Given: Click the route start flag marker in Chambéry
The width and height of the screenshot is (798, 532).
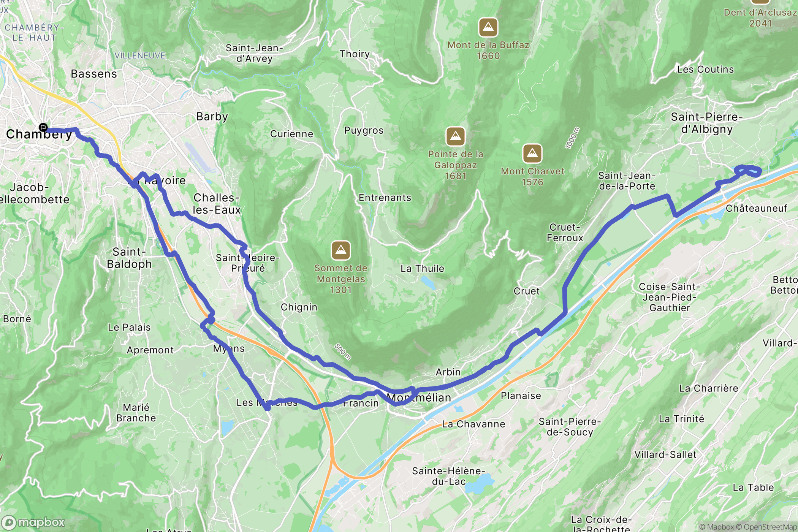Looking at the screenshot, I should tap(43, 127).
